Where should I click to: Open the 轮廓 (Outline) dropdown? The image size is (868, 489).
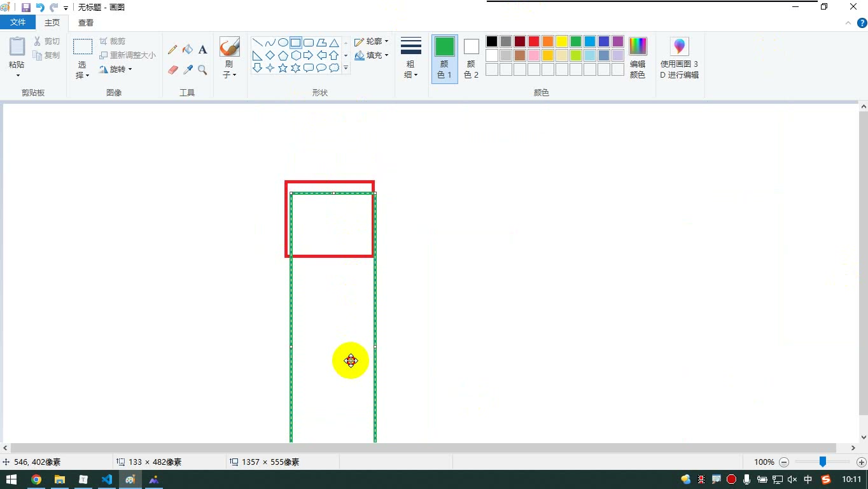(372, 41)
